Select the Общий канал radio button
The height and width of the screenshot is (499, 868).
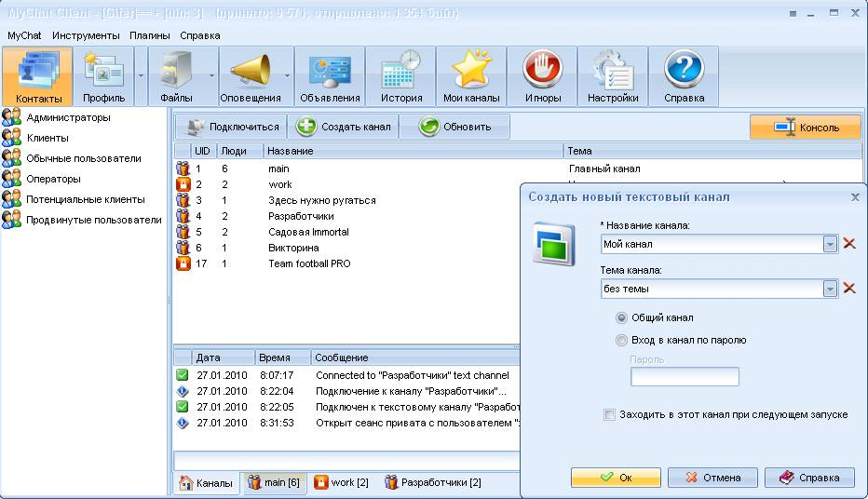pyautogui.click(x=622, y=317)
